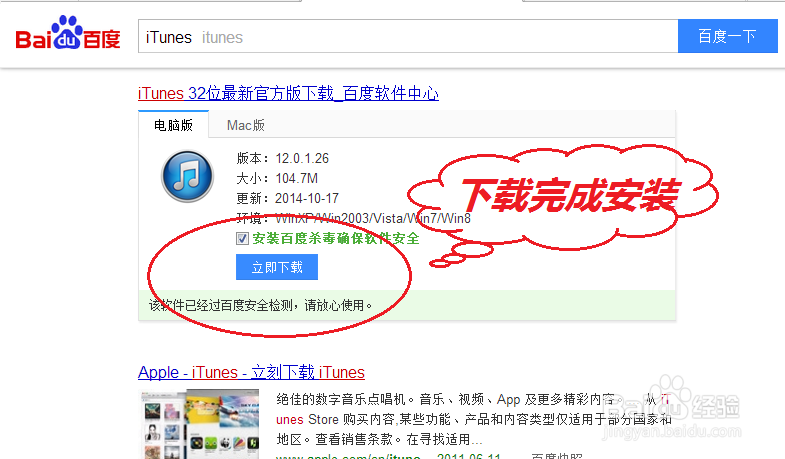Switch to the Mac版 tab
Screen dimensions: 785x459
point(246,125)
